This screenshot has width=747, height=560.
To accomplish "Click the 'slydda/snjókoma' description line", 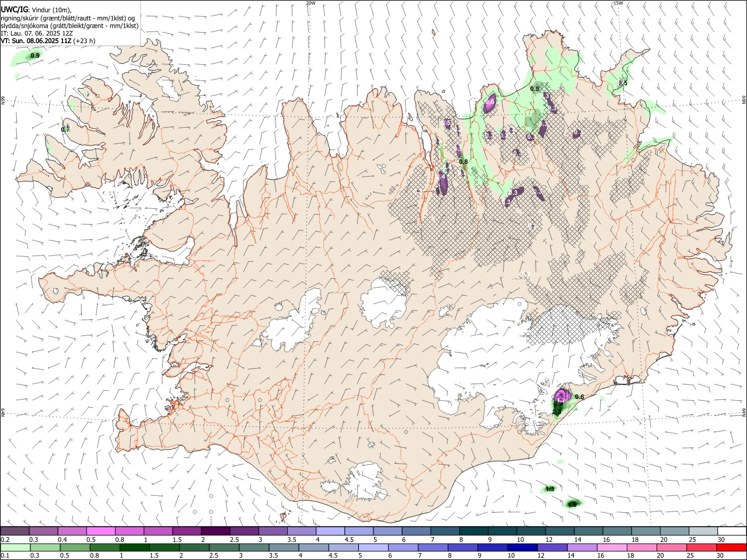I will (69, 26).
